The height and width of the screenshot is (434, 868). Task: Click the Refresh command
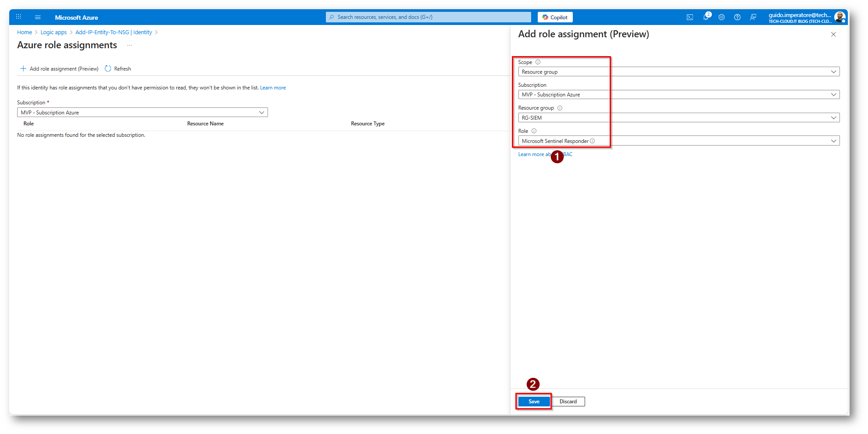click(118, 69)
